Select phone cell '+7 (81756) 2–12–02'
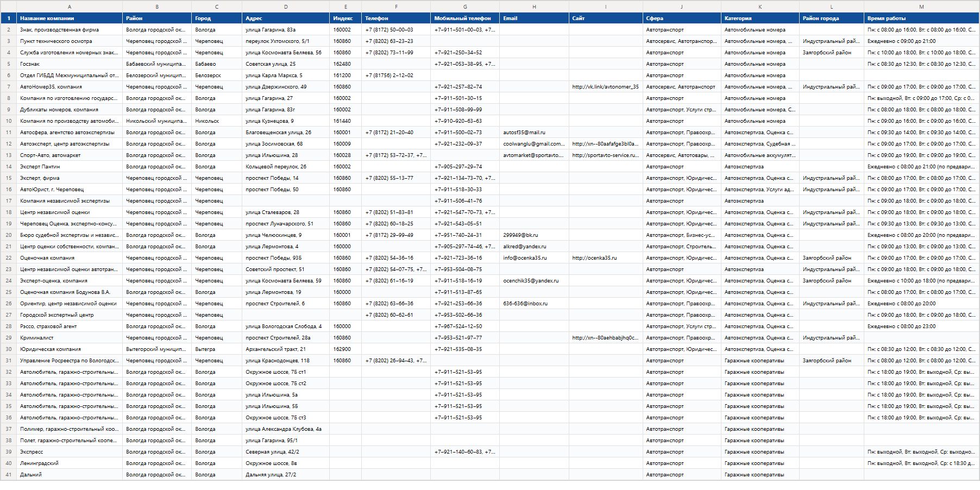This screenshot has height=490, width=980. tap(396, 76)
